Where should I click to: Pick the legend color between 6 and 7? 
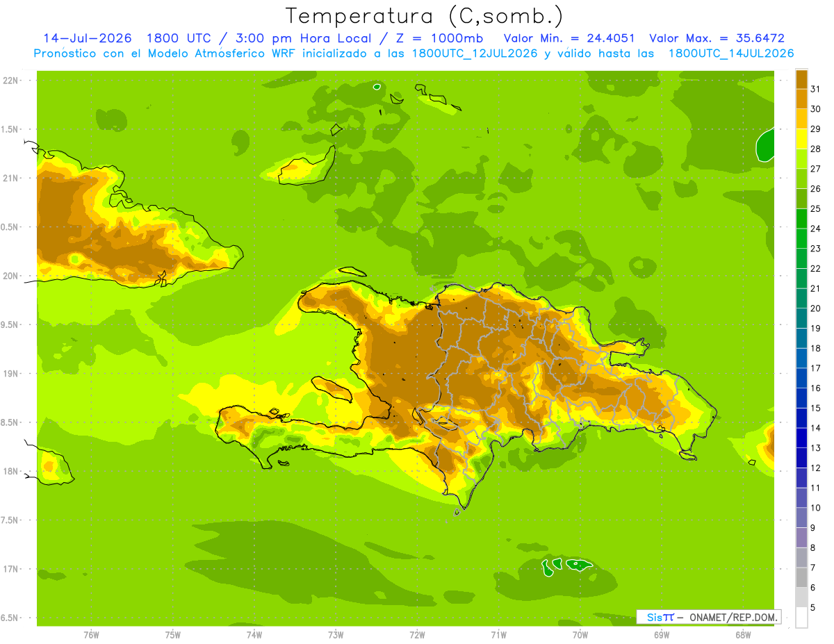click(x=801, y=578)
